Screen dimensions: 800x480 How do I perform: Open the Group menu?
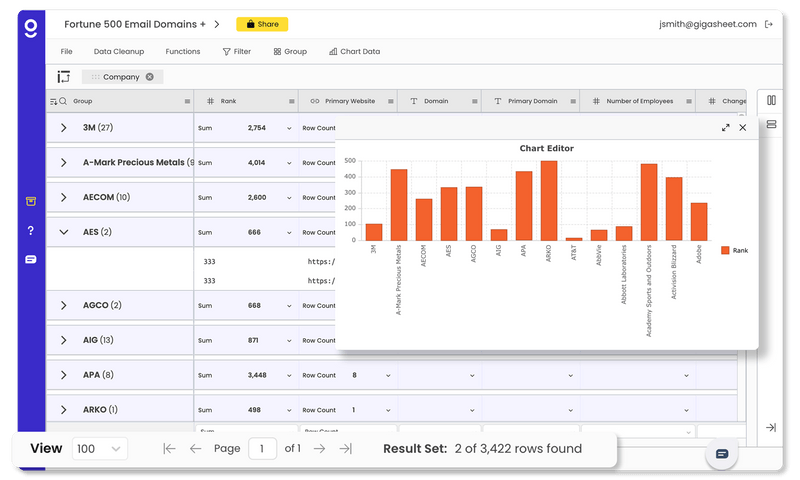(290, 52)
